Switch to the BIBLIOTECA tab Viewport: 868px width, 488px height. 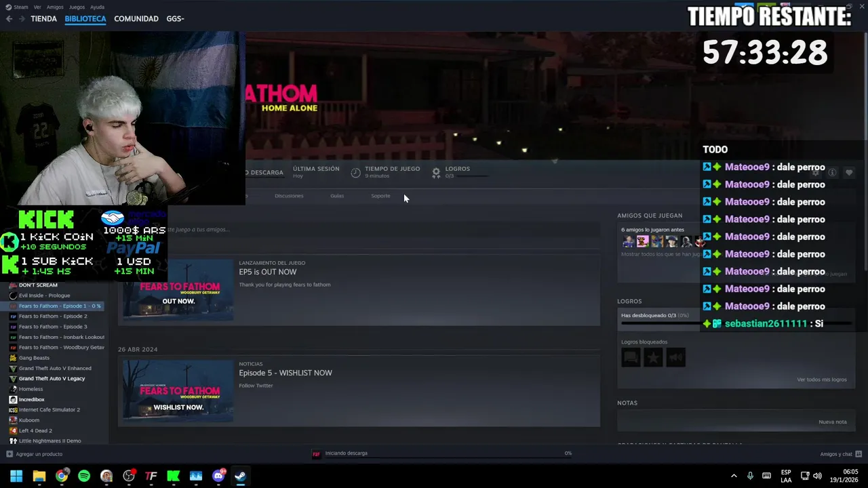pos(85,19)
